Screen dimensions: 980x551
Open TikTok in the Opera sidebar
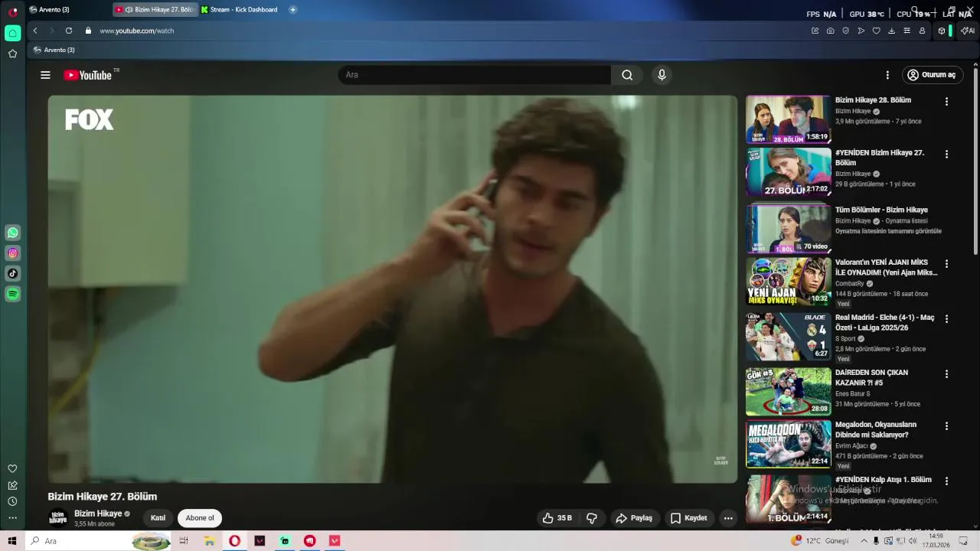coord(13,273)
